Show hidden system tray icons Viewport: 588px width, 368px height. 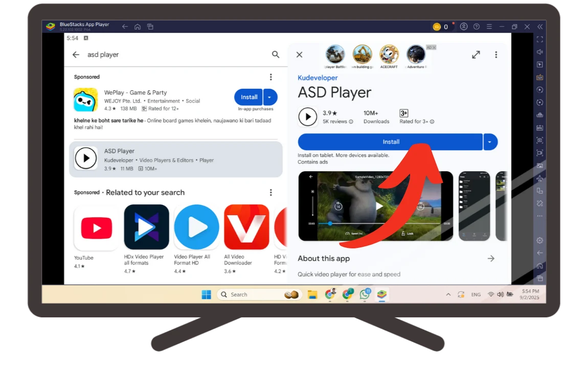[x=448, y=294]
